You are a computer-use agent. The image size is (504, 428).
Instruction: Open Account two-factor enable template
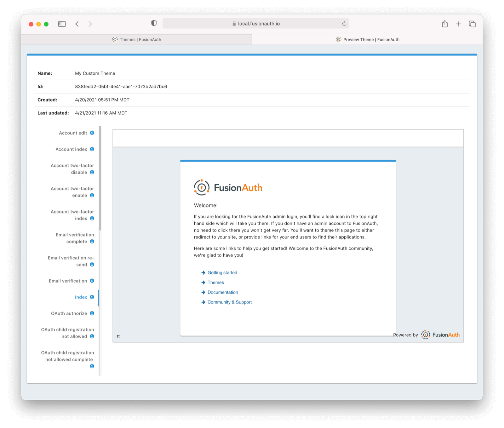(x=72, y=192)
